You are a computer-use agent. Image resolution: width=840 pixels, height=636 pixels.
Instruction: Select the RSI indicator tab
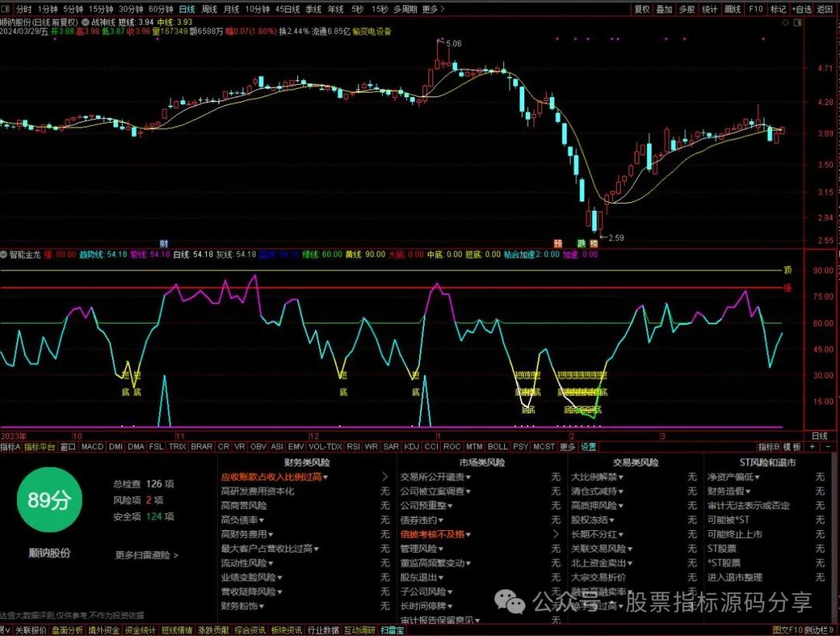click(x=354, y=446)
